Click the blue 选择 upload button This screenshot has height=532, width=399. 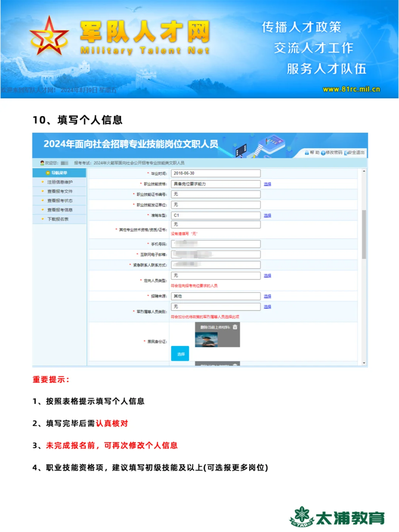point(180,354)
